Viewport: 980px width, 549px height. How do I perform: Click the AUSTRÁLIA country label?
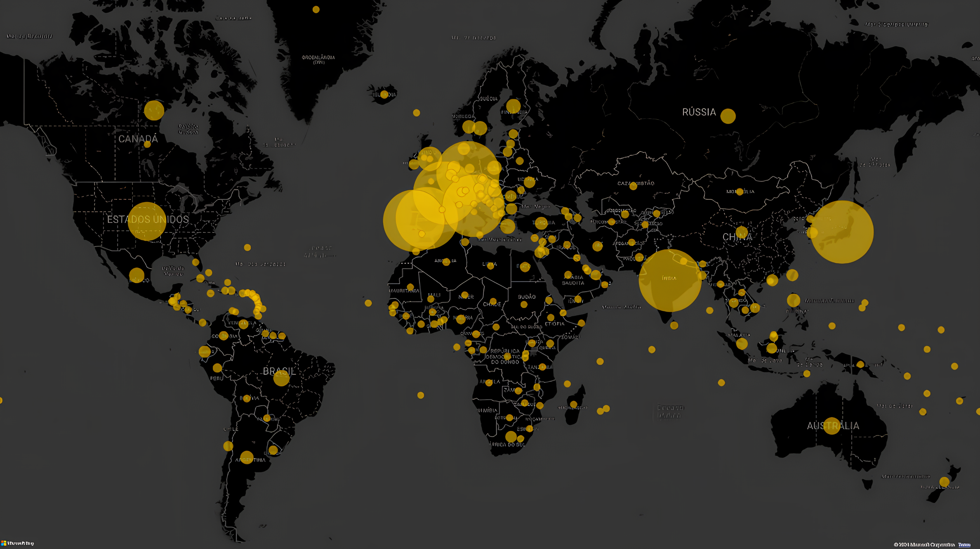[833, 426]
